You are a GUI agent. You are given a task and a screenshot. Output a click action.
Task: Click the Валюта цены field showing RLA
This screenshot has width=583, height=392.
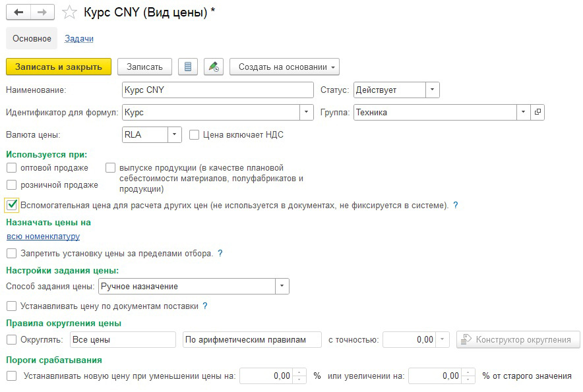145,135
